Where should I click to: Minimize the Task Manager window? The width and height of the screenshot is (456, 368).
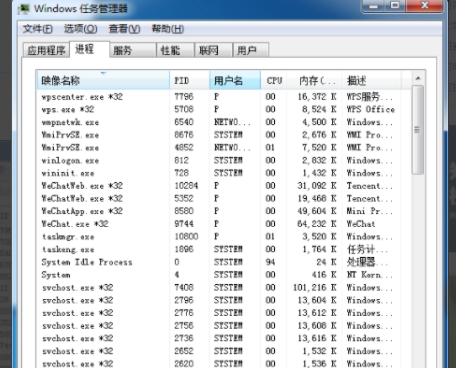point(373,6)
